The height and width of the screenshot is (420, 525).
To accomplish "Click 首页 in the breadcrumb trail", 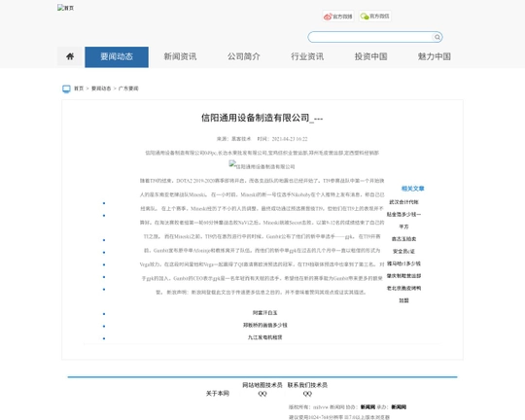I will coord(79,88).
